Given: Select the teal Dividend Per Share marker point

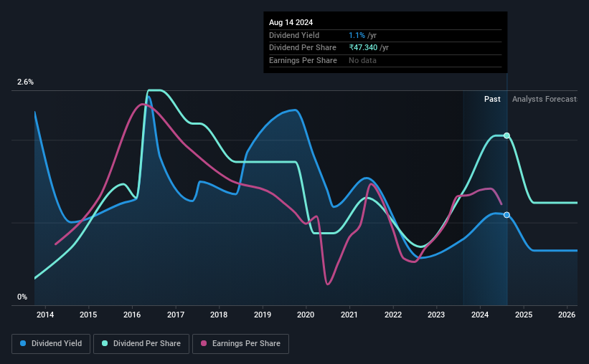Looking at the screenshot, I should (506, 135).
